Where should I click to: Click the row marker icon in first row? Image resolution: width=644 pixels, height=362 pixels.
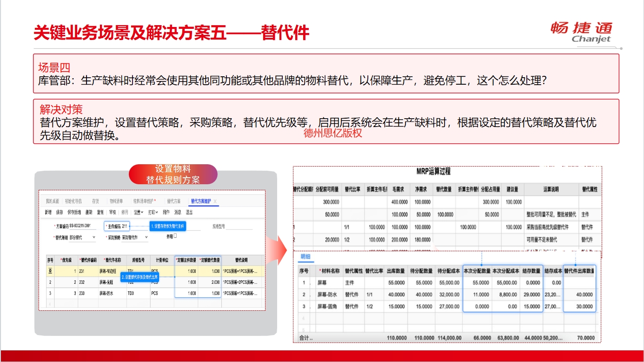pyautogui.click(x=50, y=271)
